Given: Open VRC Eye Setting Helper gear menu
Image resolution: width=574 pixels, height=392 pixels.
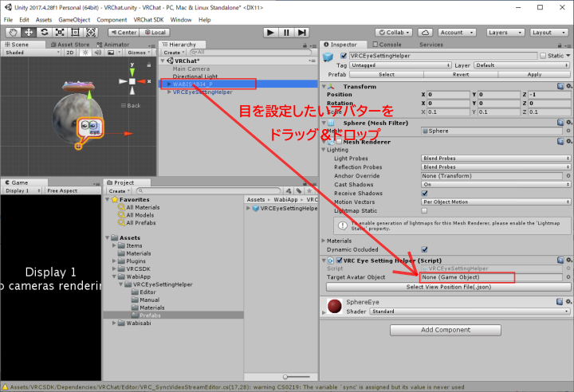Looking at the screenshot, I should (x=569, y=260).
